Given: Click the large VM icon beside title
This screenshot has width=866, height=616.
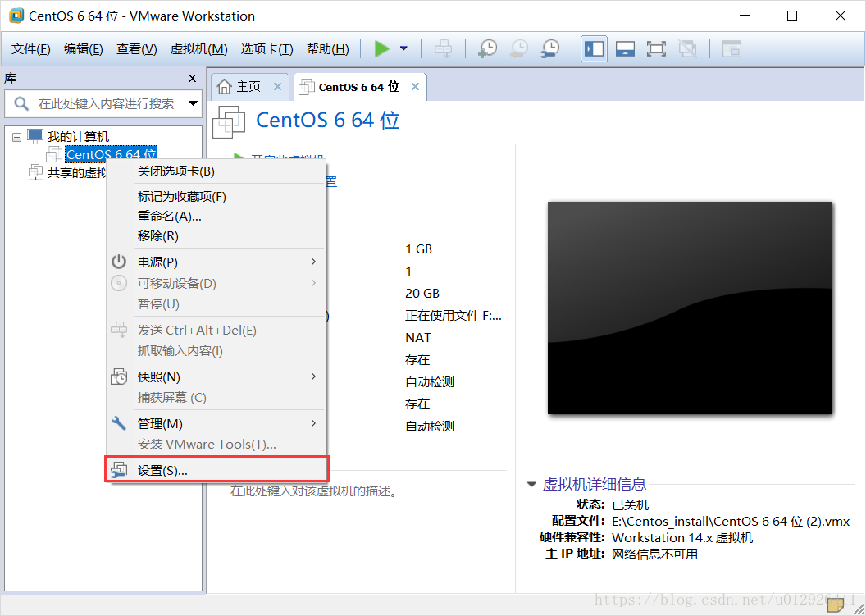Looking at the screenshot, I should point(229,121).
